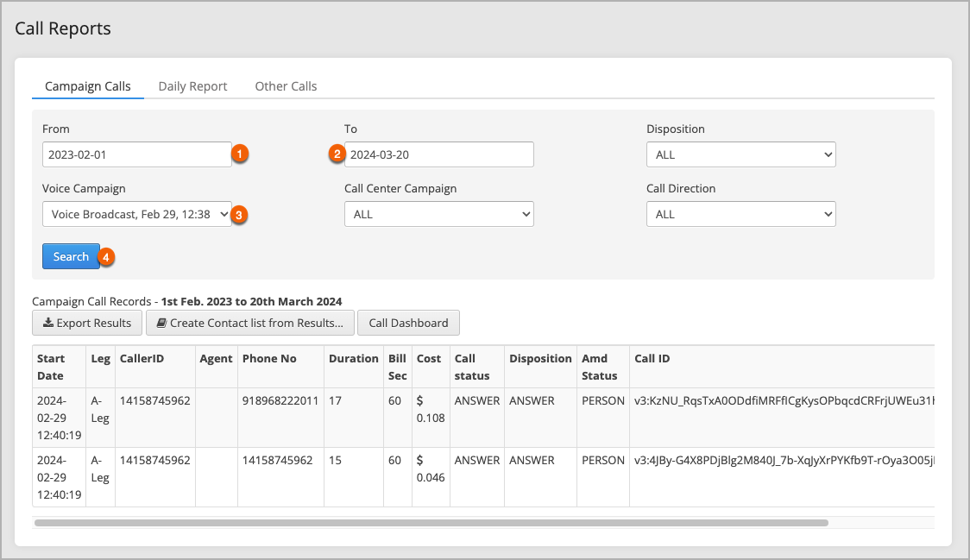
Task: Click Create Contact list from Results button
Action: pyautogui.click(x=250, y=323)
